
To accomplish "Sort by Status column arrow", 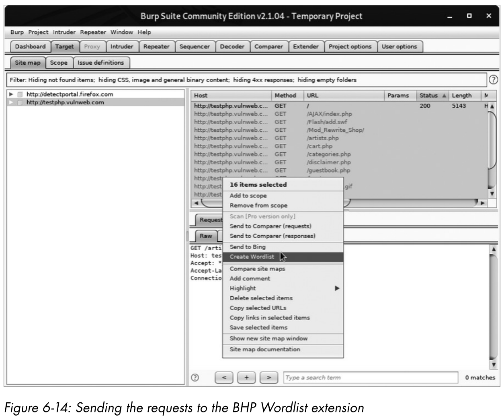I will coord(444,96).
